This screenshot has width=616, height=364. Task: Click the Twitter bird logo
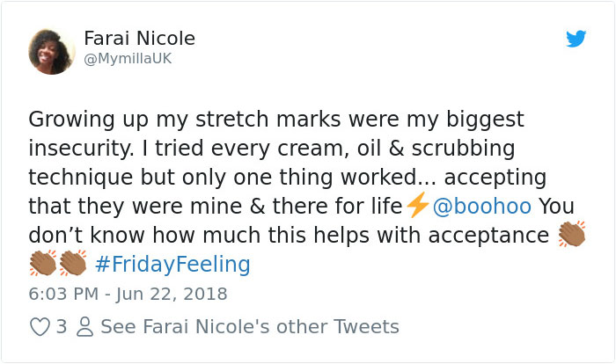click(576, 39)
